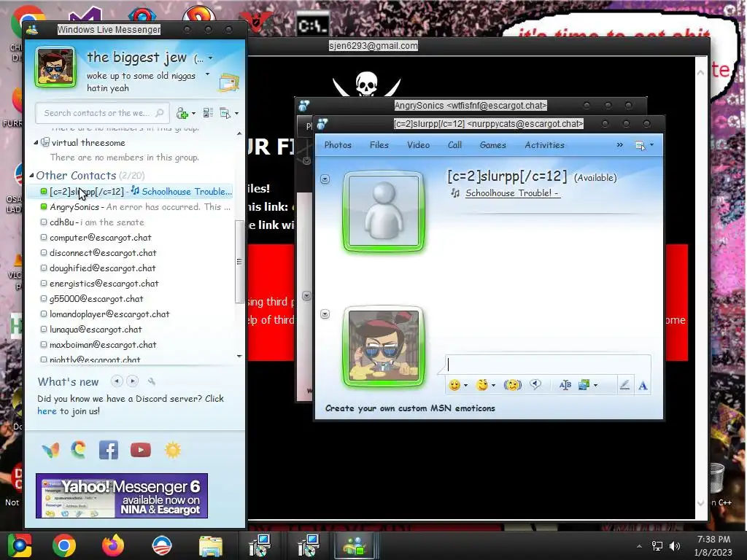Show previous What's new item
This screenshot has width=747, height=560.
click(117, 381)
